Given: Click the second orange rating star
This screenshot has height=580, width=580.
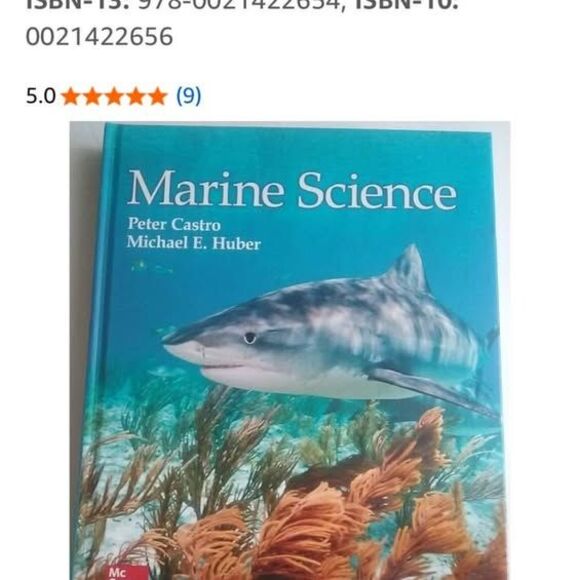Looking at the screenshot, I should coord(92,97).
